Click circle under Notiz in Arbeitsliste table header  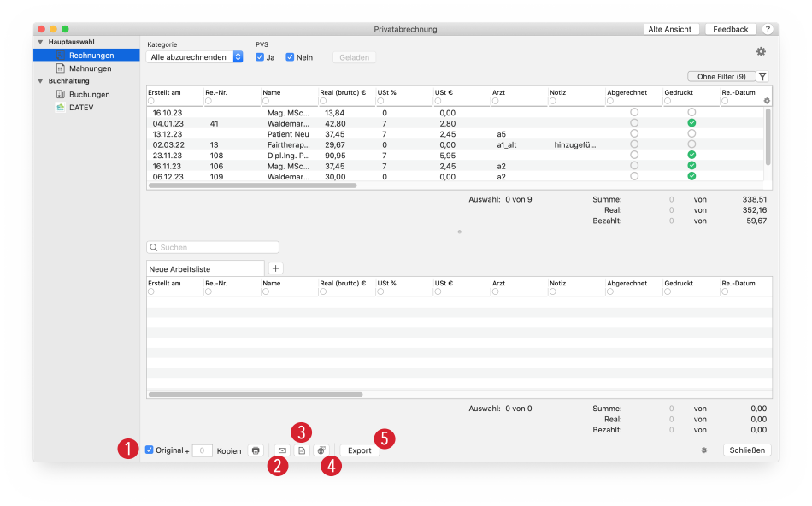552,291
